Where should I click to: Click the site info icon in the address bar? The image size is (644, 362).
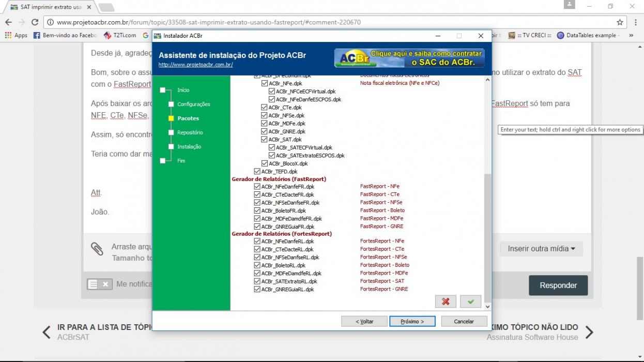50,22
